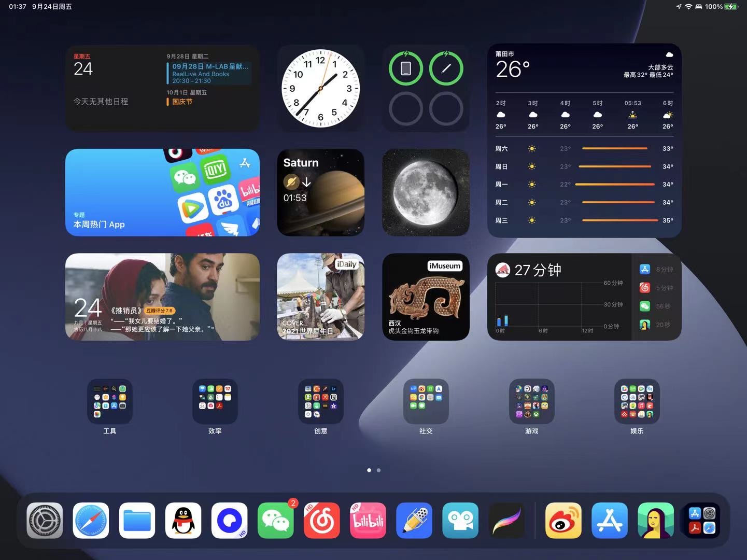This screenshot has height=560, width=747.
Task: Tap the 01:37 status bar time
Action: (18, 7)
